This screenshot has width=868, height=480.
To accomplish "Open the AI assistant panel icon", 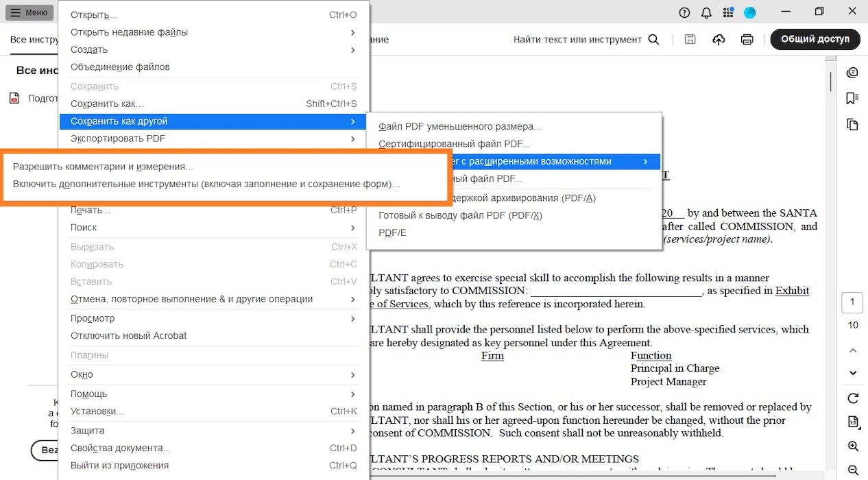I will pos(852,73).
